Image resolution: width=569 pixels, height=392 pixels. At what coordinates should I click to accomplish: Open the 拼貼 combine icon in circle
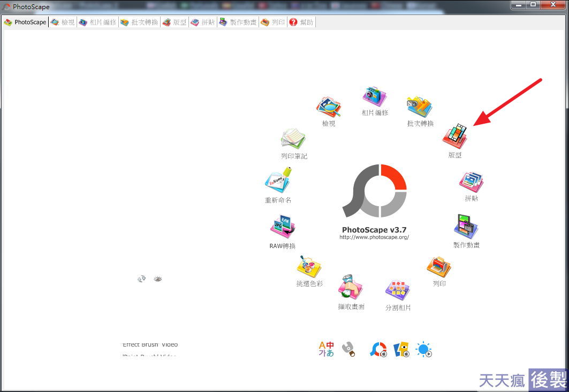coord(471,182)
